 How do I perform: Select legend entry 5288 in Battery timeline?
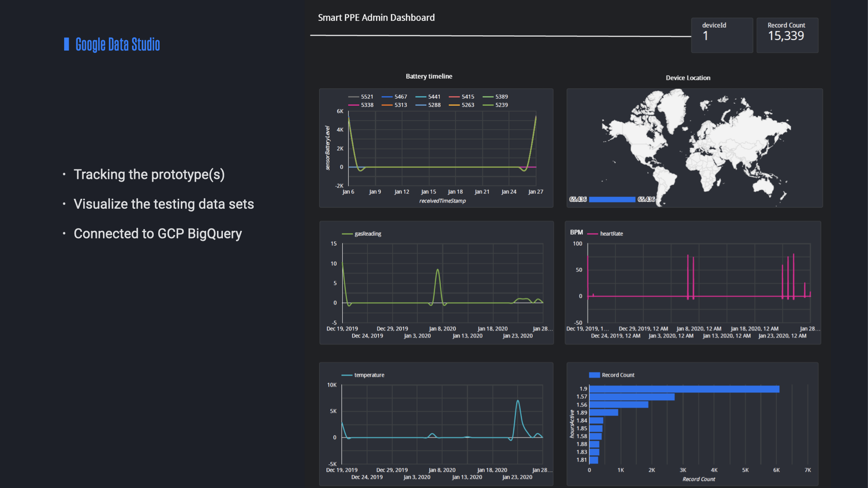[428, 105]
